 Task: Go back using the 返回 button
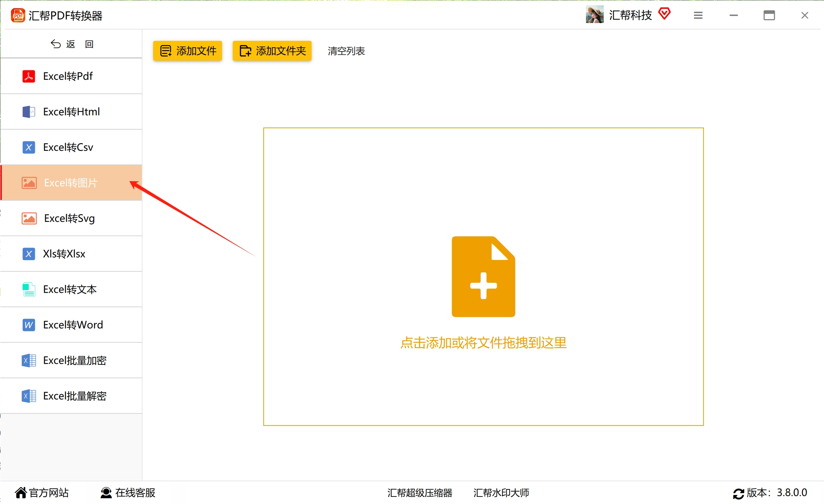click(72, 44)
